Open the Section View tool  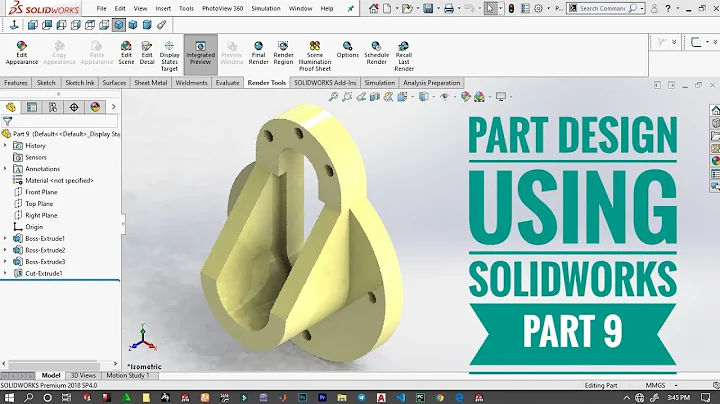tap(375, 96)
